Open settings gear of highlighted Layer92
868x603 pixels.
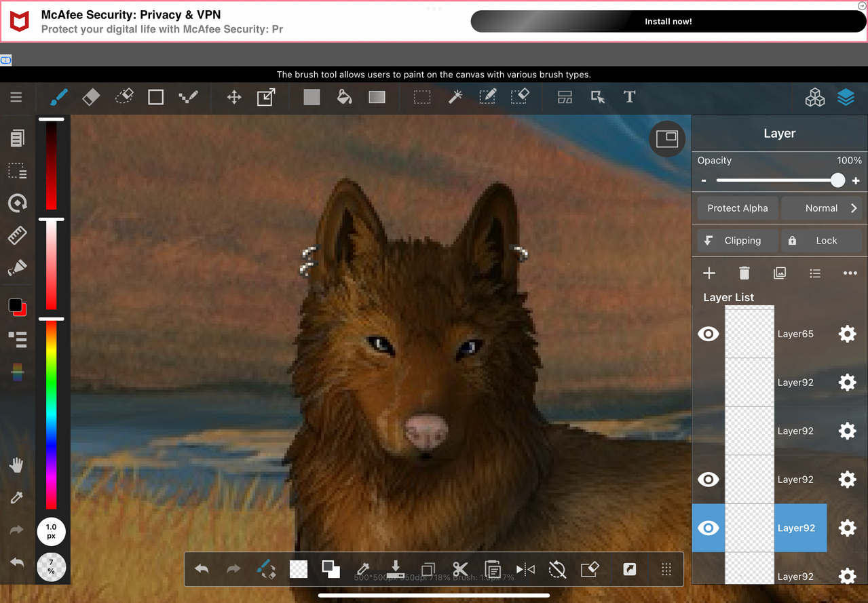tap(847, 528)
